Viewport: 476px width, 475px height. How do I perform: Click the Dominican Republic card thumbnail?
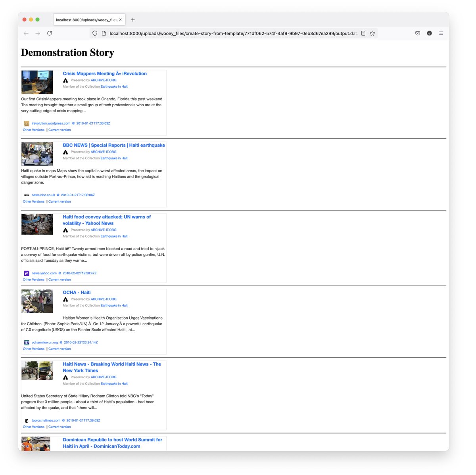click(36, 444)
